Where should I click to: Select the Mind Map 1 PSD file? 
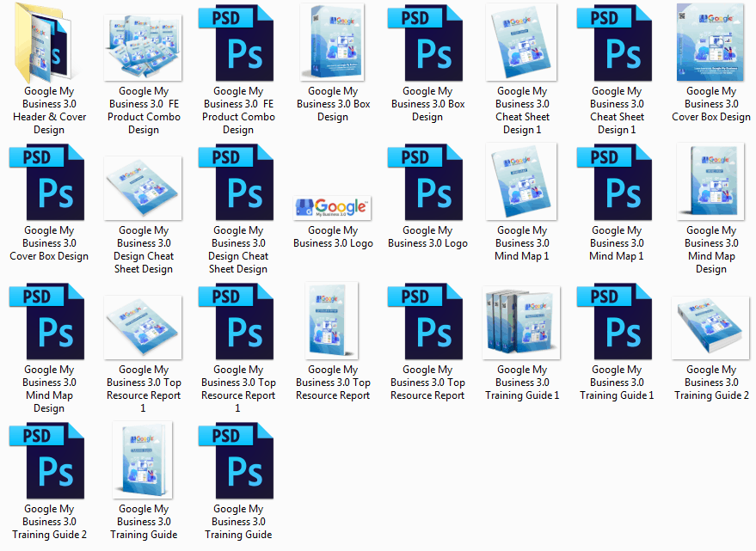coord(617,182)
